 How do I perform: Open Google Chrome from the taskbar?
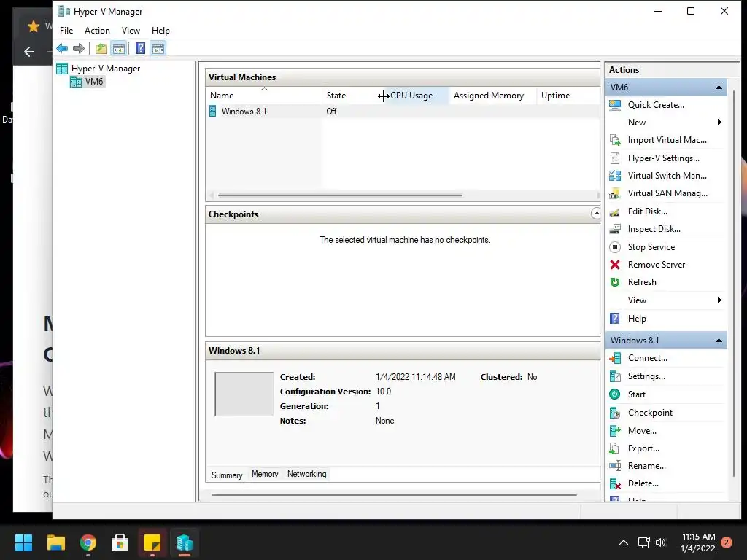pos(88,542)
